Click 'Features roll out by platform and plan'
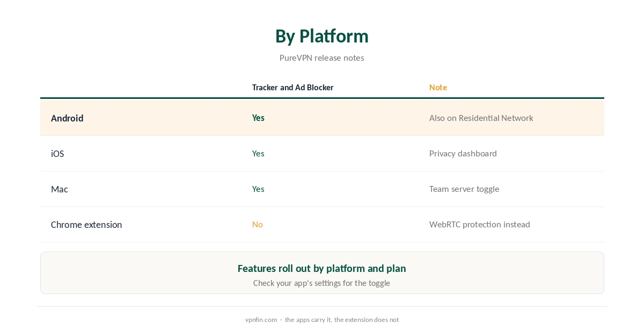Screen dimensions: 644x330 [x=321, y=268]
